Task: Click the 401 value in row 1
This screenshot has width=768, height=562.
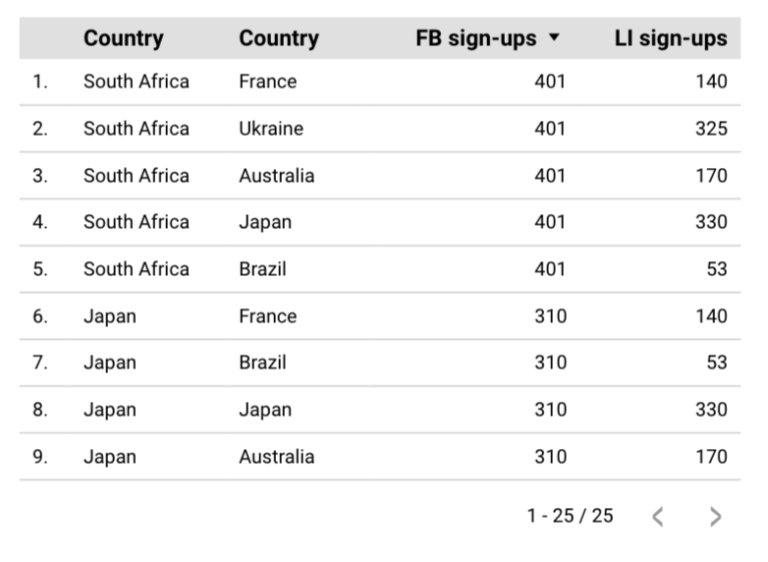Action: tap(549, 82)
